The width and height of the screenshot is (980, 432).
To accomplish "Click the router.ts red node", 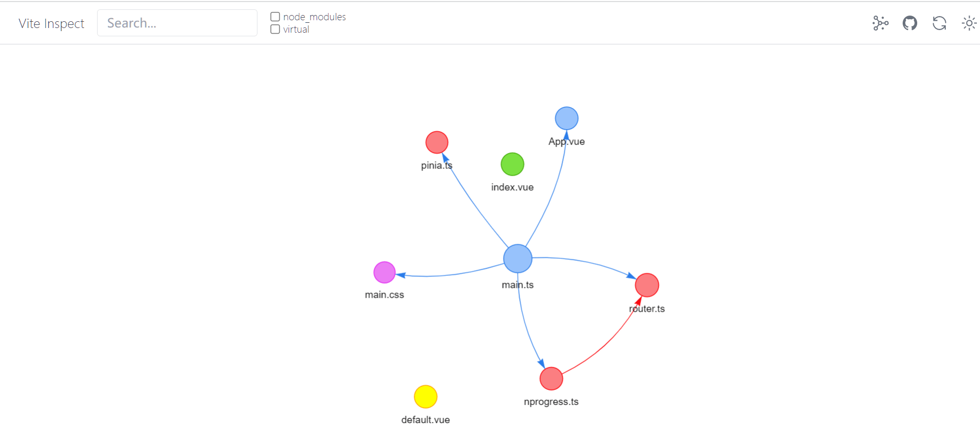I will click(x=647, y=285).
